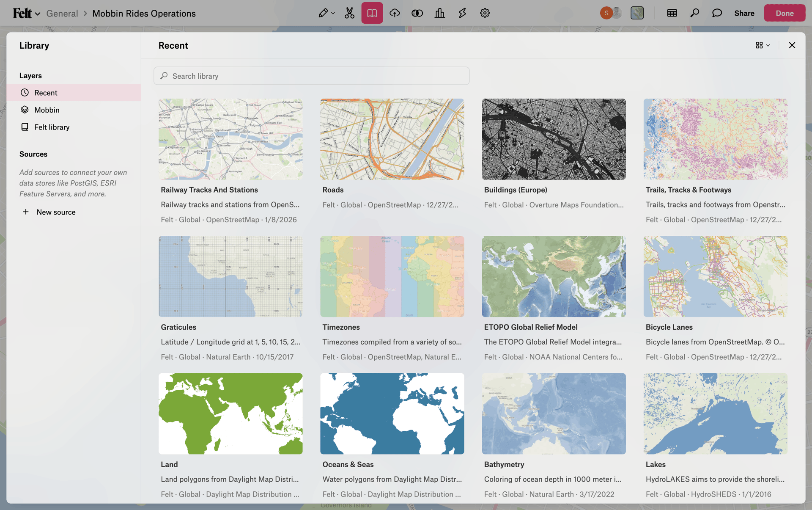Click the plus icon beside New source

coord(26,212)
